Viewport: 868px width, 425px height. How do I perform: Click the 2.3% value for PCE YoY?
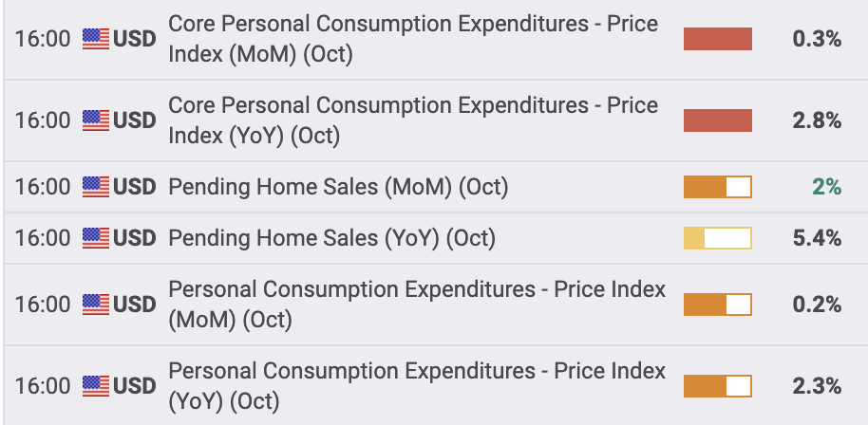(x=817, y=386)
